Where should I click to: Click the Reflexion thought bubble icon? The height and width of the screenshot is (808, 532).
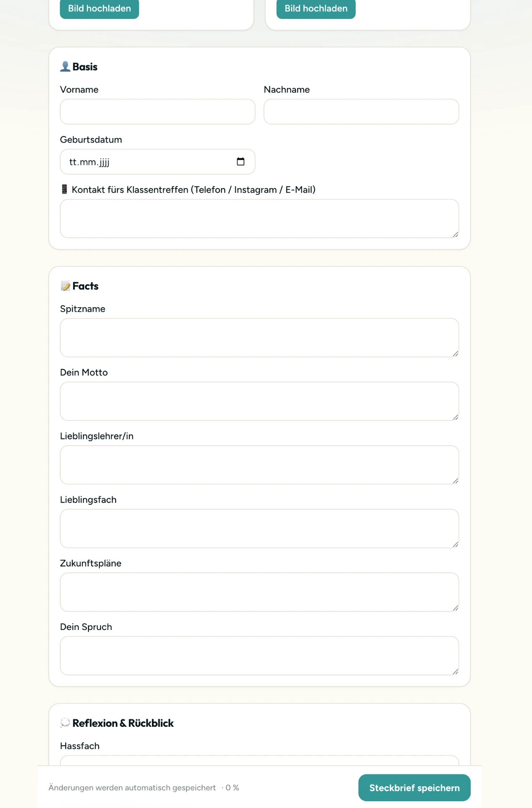65,723
